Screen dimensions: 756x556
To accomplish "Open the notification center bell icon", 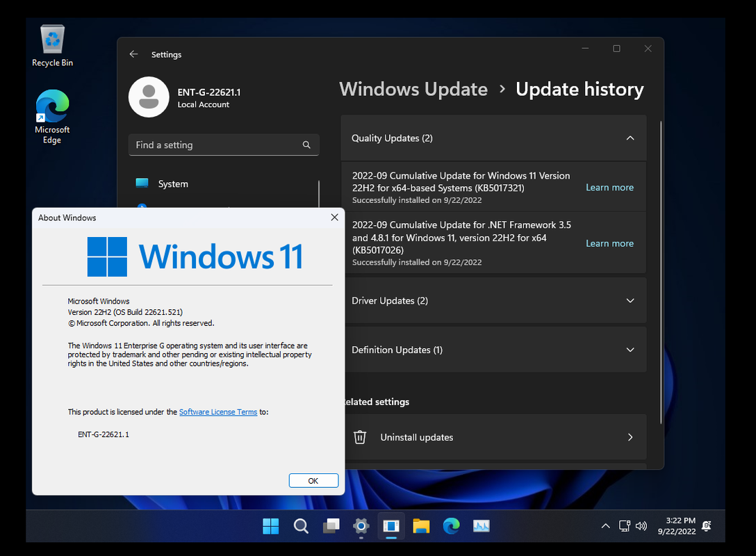I will [x=707, y=525].
